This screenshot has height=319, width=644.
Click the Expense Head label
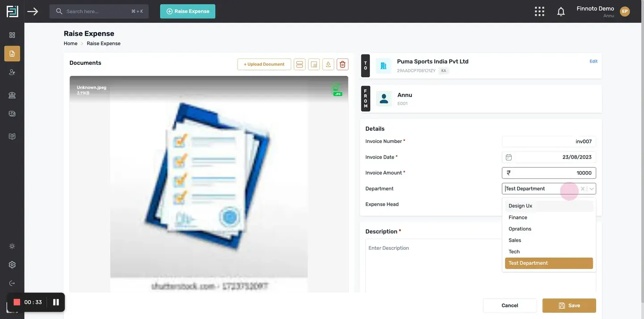coord(382,205)
